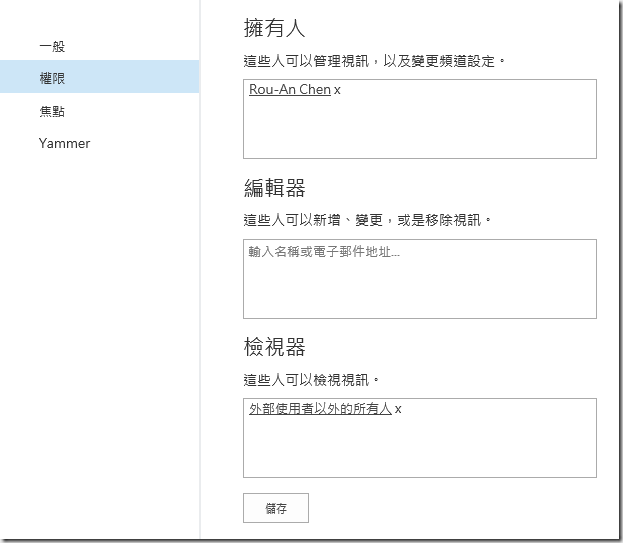Click empty space inside the 檢視器 box

419,448
